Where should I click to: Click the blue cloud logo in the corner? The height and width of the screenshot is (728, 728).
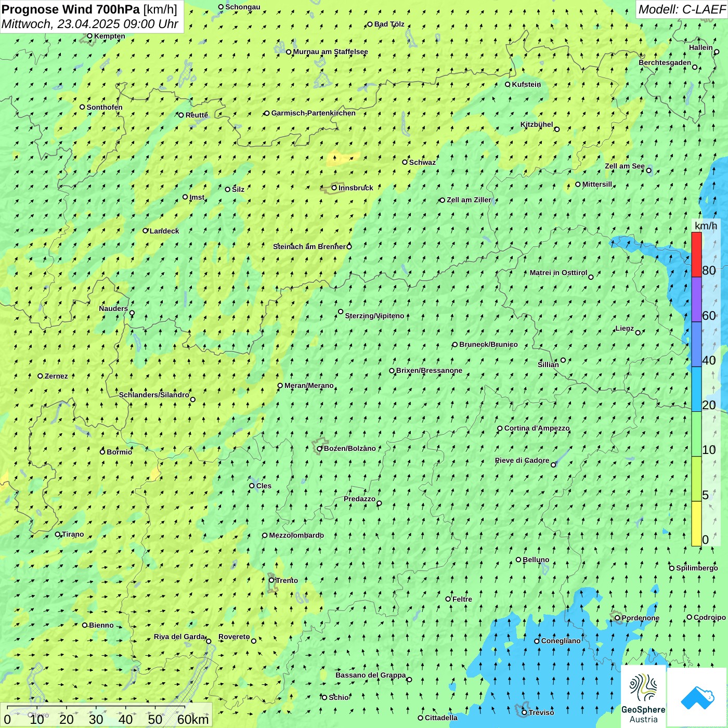point(697,697)
